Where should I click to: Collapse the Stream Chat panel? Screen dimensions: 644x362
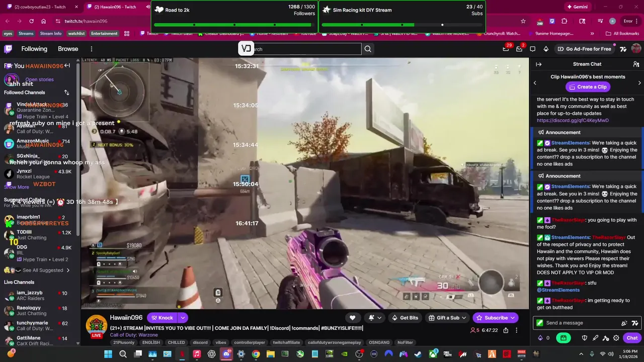click(538, 64)
